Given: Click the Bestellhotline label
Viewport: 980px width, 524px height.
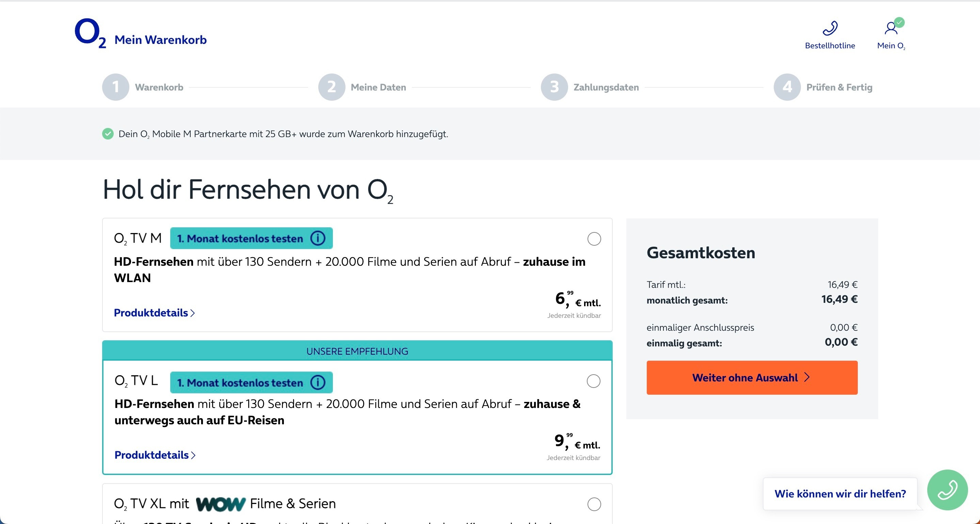Looking at the screenshot, I should 830,46.
